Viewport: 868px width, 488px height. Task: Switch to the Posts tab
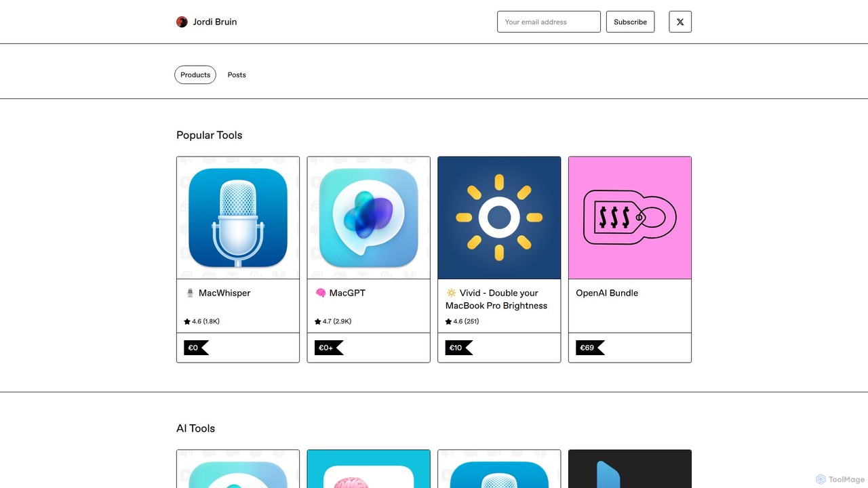click(237, 75)
